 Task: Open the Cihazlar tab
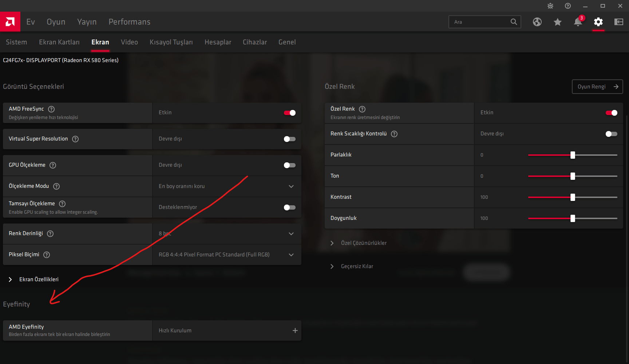255,42
